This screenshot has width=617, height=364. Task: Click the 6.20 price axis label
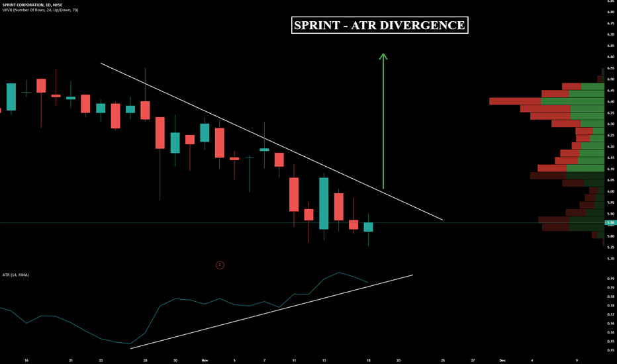point(610,146)
